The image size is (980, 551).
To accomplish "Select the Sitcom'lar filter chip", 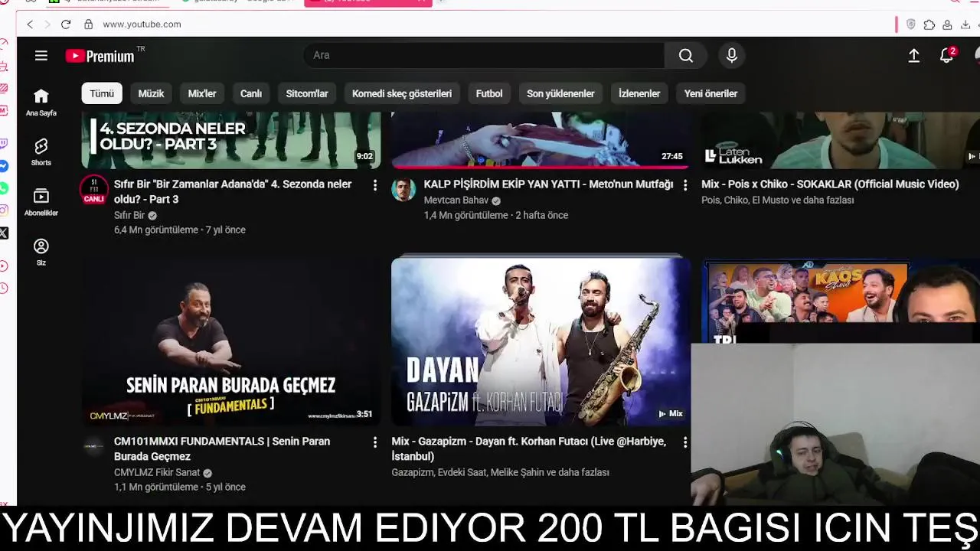I will click(x=307, y=93).
